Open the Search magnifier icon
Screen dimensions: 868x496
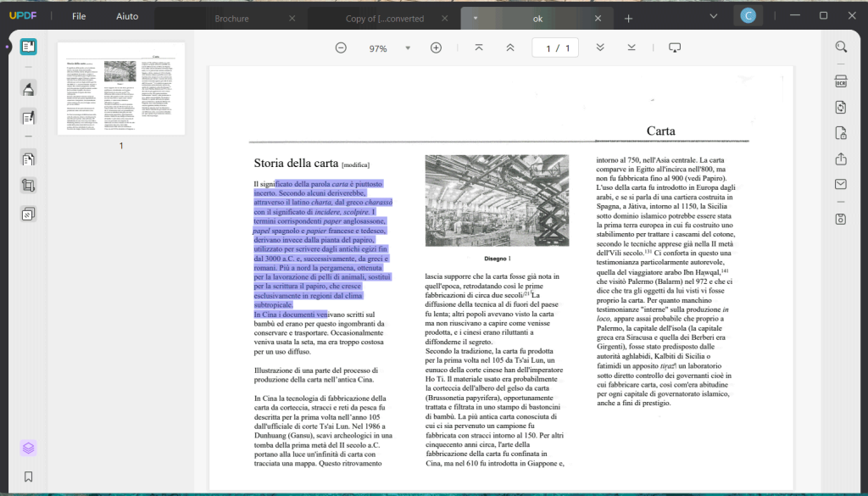[x=841, y=47]
